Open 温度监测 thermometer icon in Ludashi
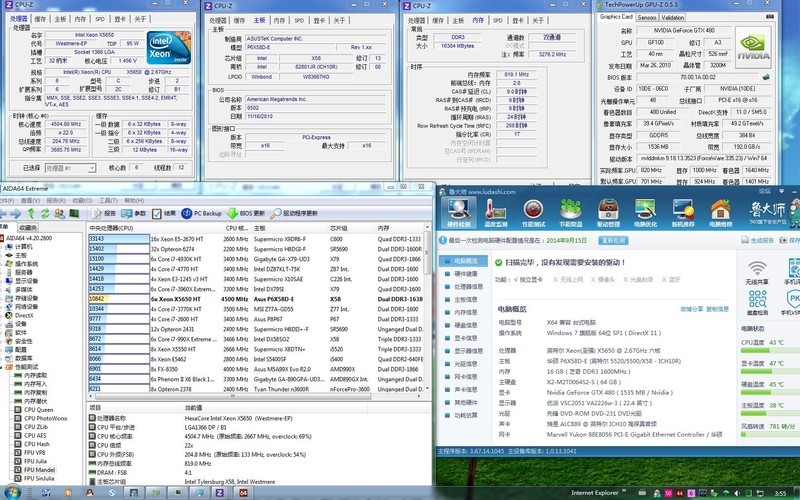Screen dimensions: 800x500 [x=496, y=212]
